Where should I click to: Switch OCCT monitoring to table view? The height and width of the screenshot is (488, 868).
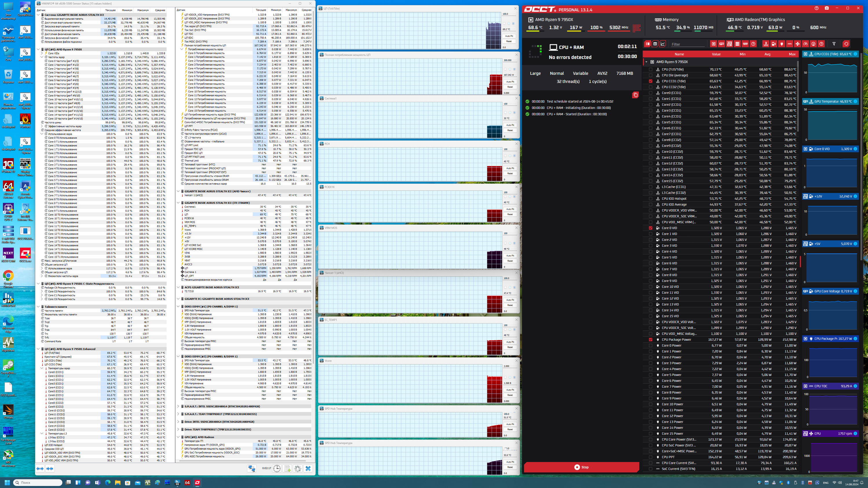[655, 44]
